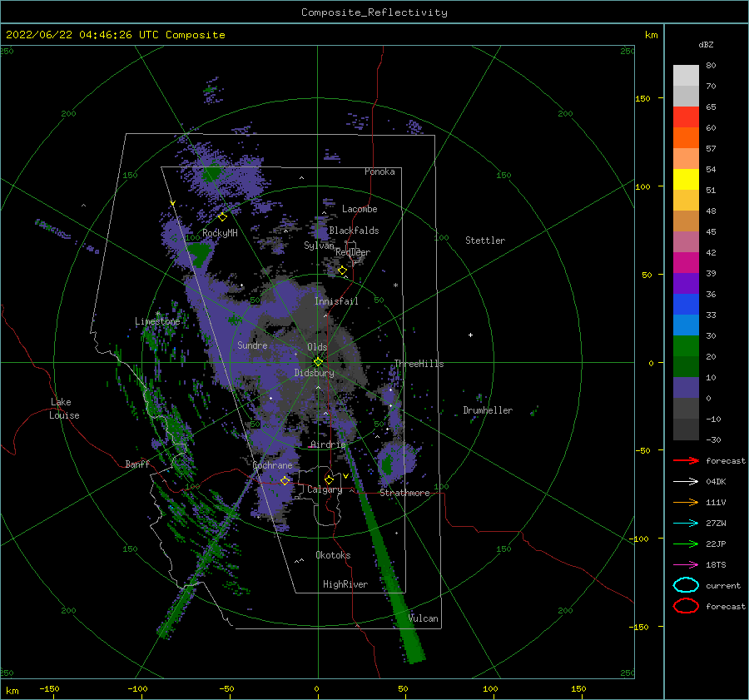Viewport: 749px width, 700px height.
Task: Click the dBZ legend heading
Action: 706,44
